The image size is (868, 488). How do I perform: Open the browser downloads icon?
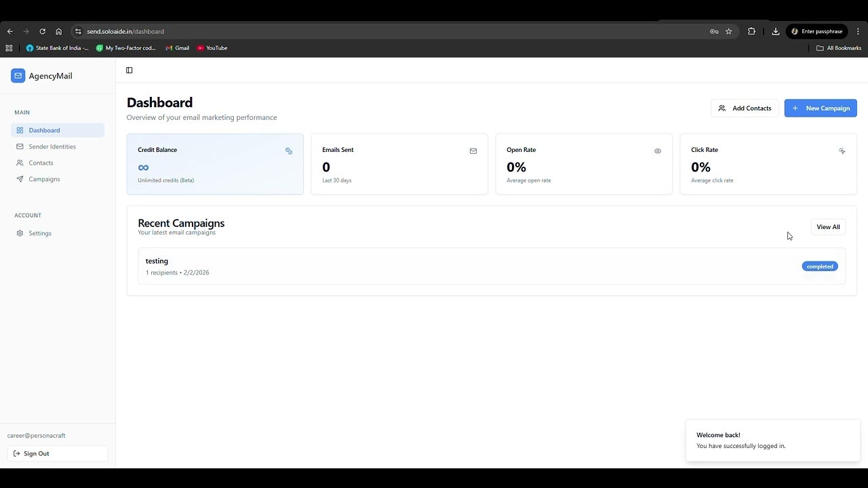[x=776, y=31]
